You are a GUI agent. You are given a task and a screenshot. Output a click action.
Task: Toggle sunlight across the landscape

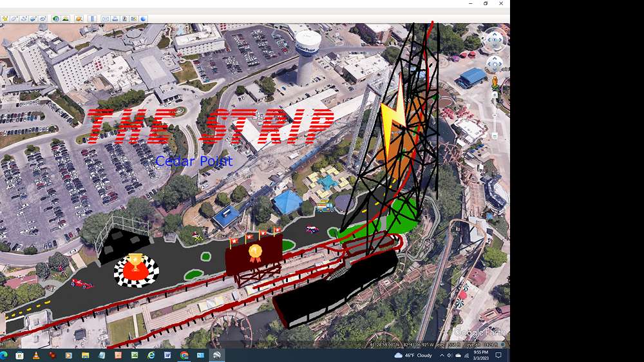[65, 19]
